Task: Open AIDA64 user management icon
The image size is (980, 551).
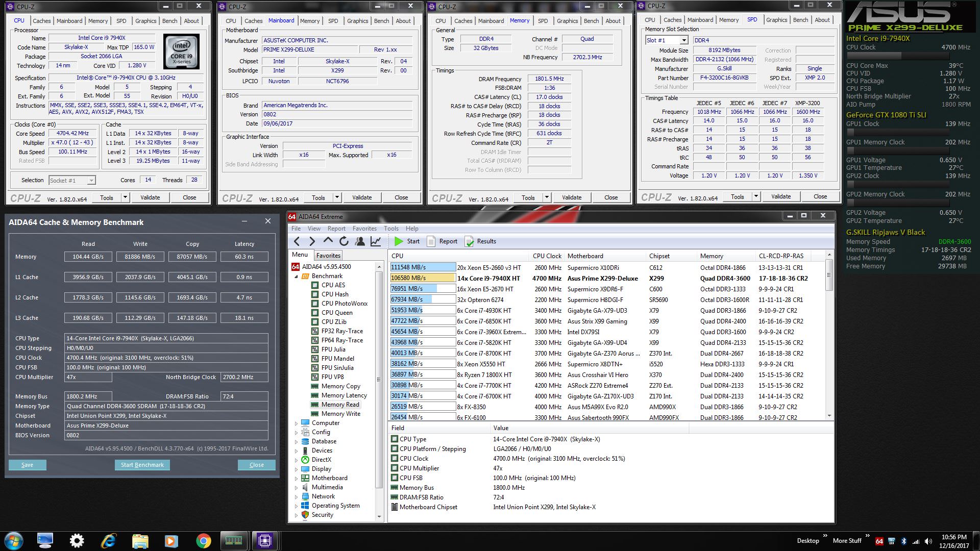Action: point(360,241)
